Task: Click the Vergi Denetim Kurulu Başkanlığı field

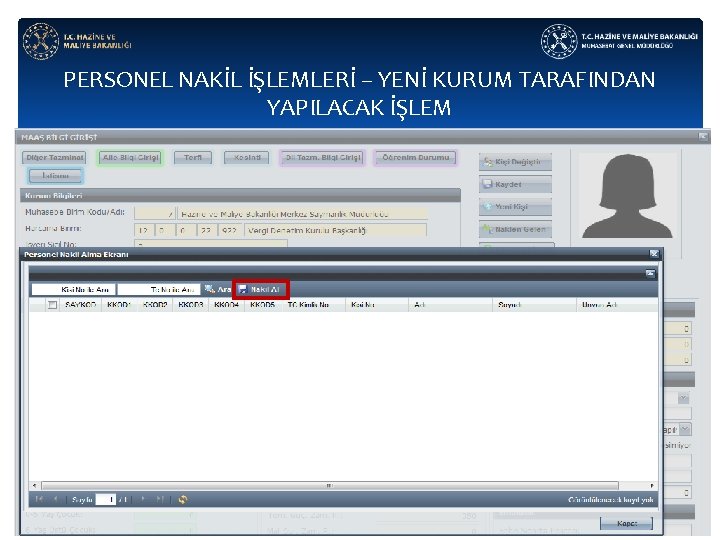Action: (x=336, y=230)
